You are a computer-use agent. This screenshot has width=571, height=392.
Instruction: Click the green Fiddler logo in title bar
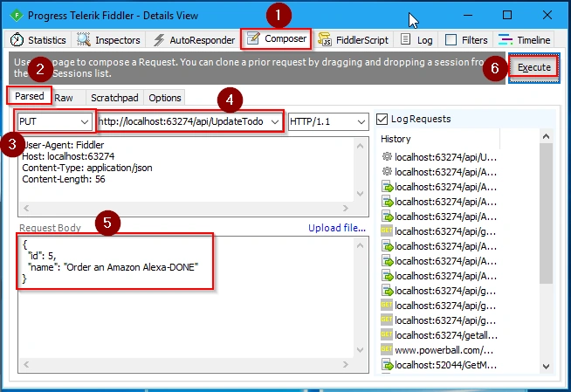point(17,16)
